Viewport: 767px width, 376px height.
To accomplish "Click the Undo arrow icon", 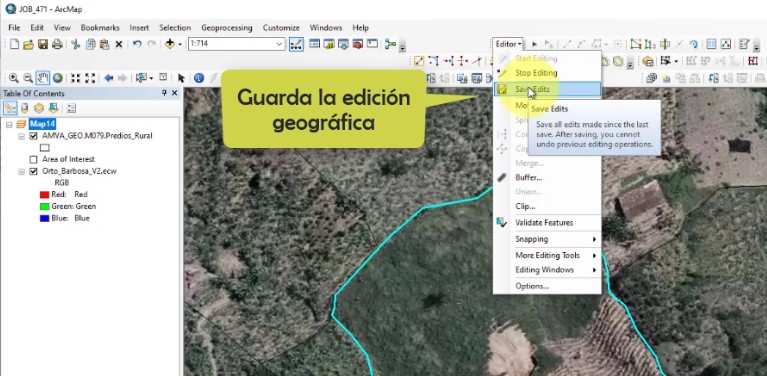I will [x=137, y=44].
